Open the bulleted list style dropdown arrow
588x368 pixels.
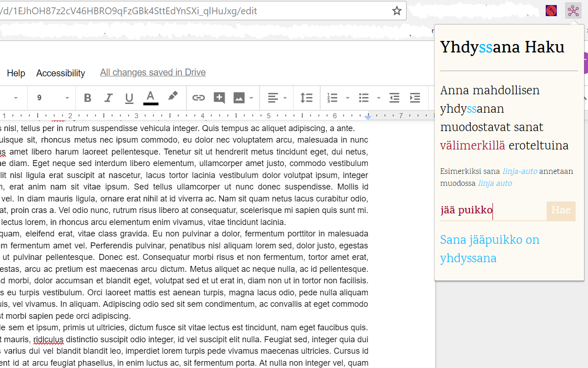click(379, 98)
